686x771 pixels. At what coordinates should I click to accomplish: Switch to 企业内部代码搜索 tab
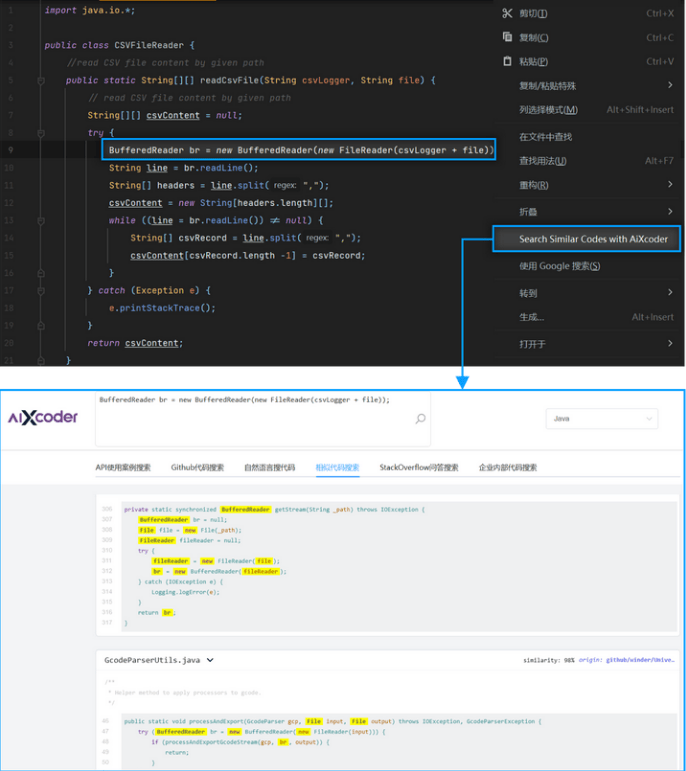[508, 467]
